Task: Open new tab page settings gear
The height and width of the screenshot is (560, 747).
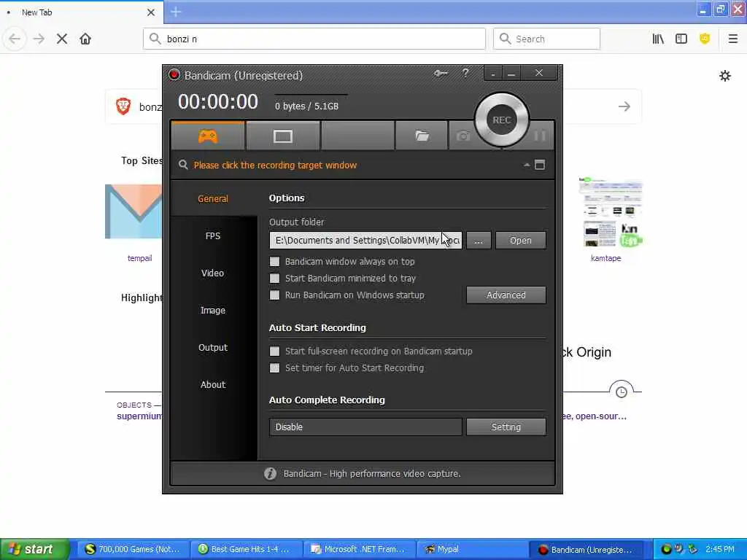Action: 724,76
